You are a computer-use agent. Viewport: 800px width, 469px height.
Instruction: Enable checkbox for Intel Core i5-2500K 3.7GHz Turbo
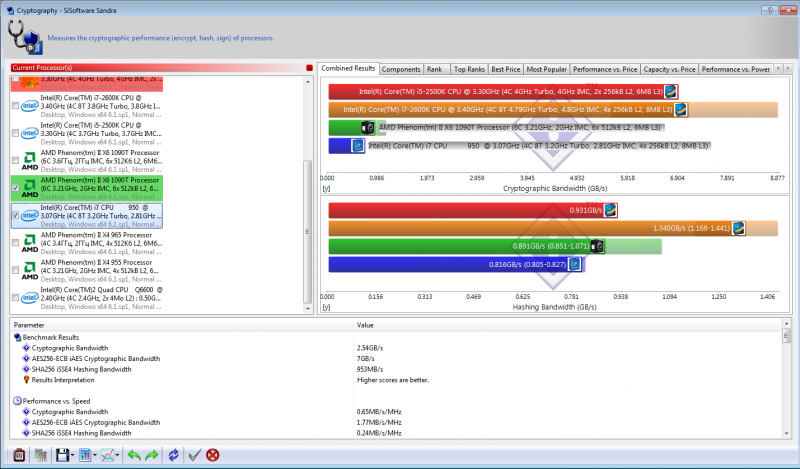pos(15,133)
